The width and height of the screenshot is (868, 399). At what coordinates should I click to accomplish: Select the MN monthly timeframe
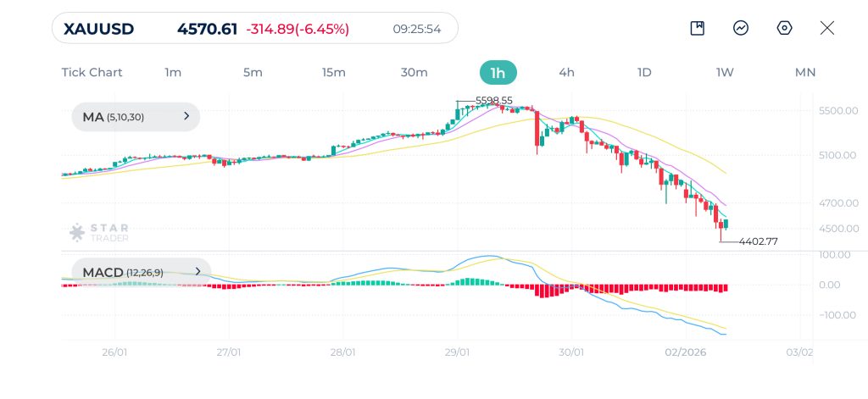point(805,73)
